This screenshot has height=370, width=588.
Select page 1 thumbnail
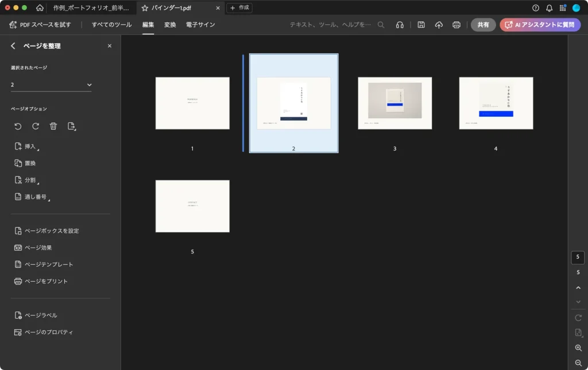coord(192,103)
